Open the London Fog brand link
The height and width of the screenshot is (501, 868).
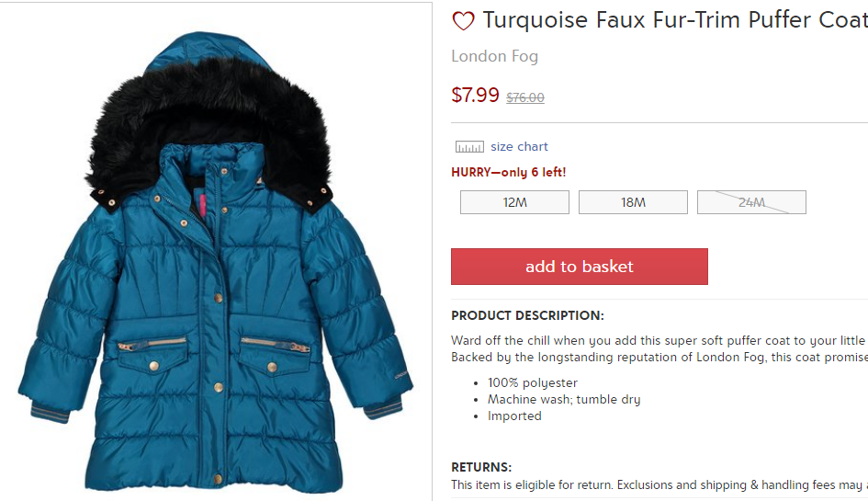[x=494, y=56]
